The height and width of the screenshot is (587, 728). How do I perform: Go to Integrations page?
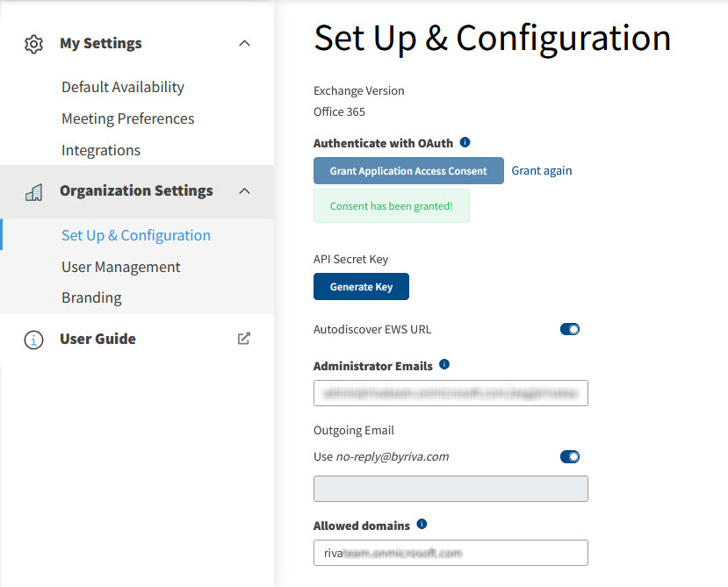(x=101, y=150)
